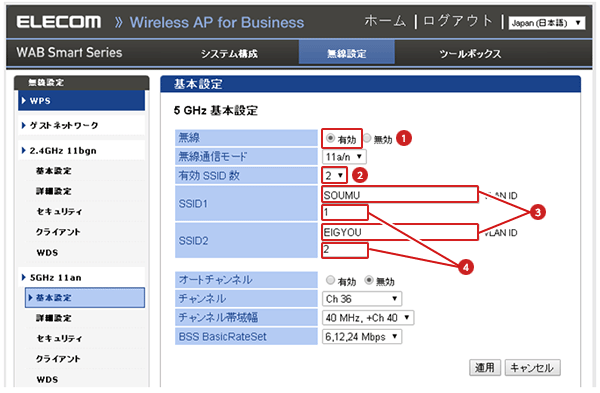Open the チャンネル Ch 36 dropdown

[x=362, y=299]
